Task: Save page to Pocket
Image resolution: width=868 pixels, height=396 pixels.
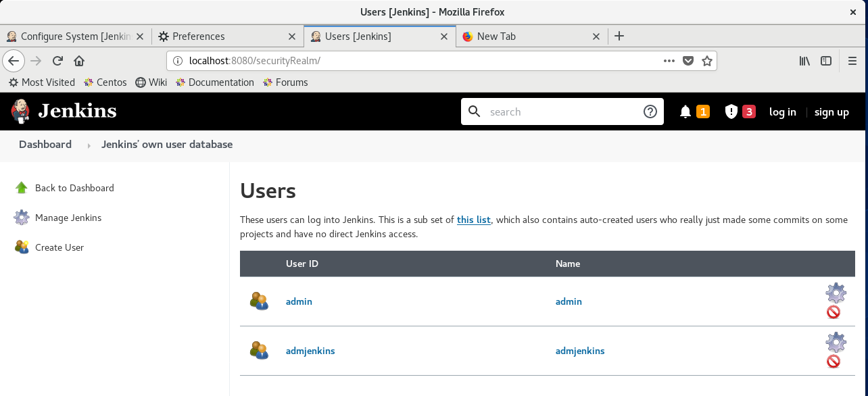Action: pyautogui.click(x=688, y=61)
